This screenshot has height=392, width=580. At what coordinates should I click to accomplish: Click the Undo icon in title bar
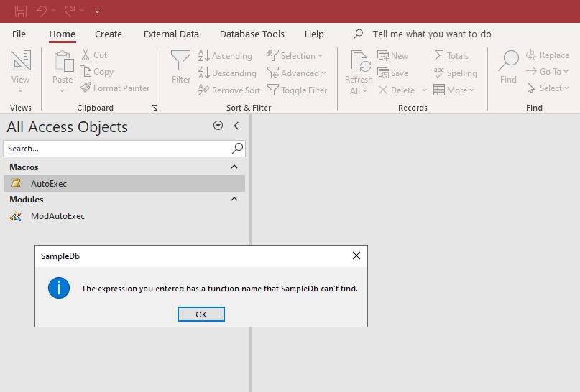tap(42, 11)
